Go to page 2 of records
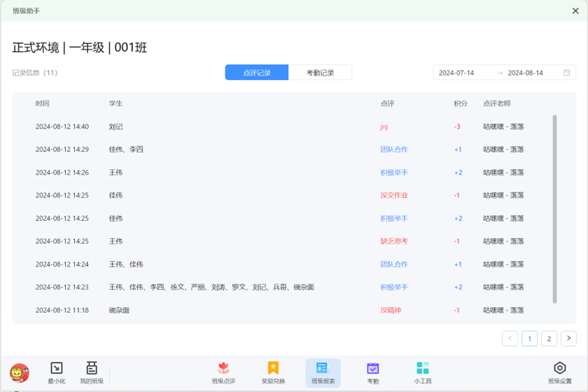 [x=549, y=339]
